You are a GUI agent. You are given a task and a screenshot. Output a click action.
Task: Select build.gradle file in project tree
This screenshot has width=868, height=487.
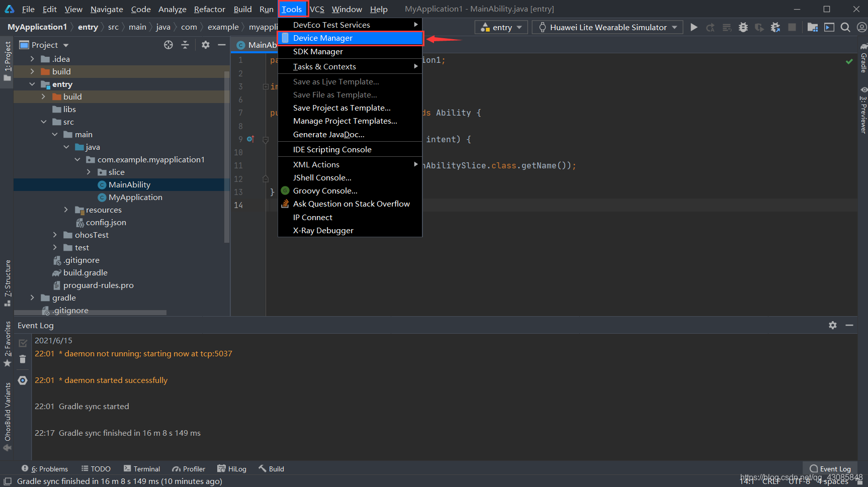[85, 272]
